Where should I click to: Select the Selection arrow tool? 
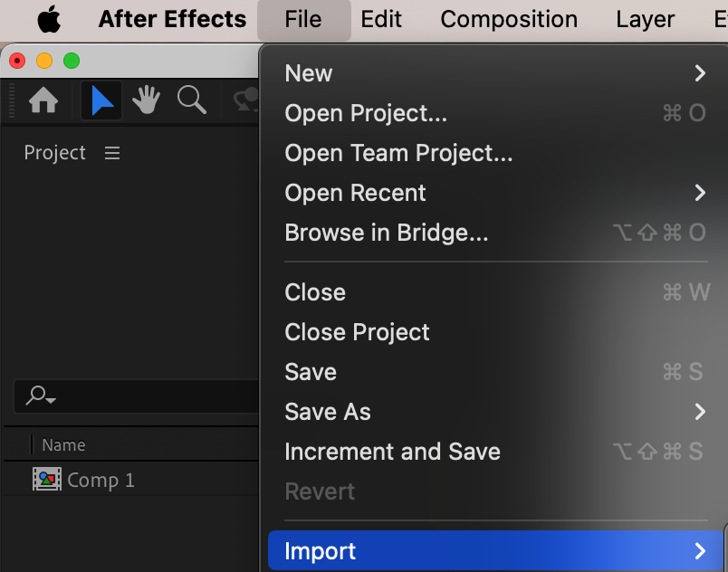point(101,100)
